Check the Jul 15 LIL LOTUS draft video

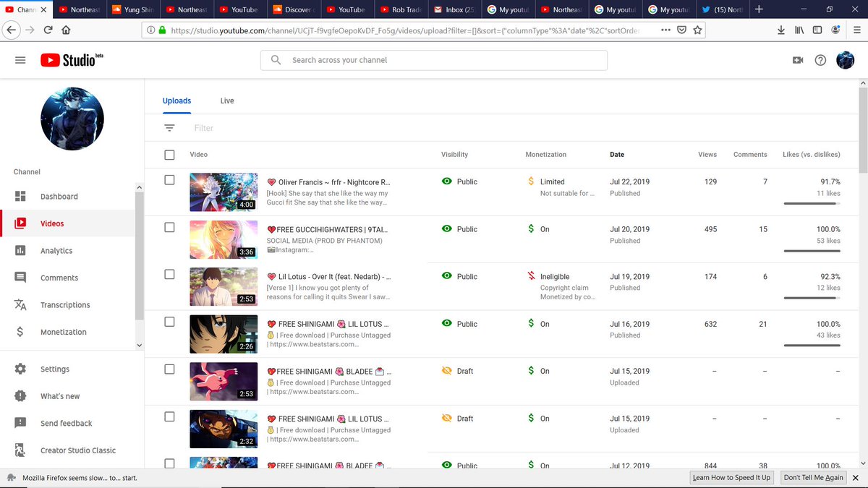point(169,416)
